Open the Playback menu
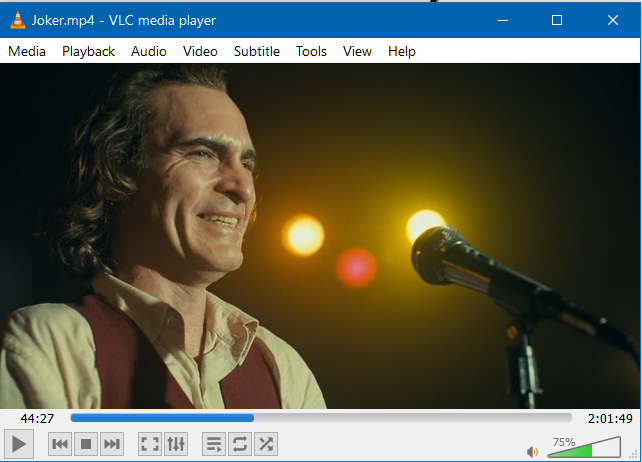Screen dimensions: 642x462 (88, 51)
